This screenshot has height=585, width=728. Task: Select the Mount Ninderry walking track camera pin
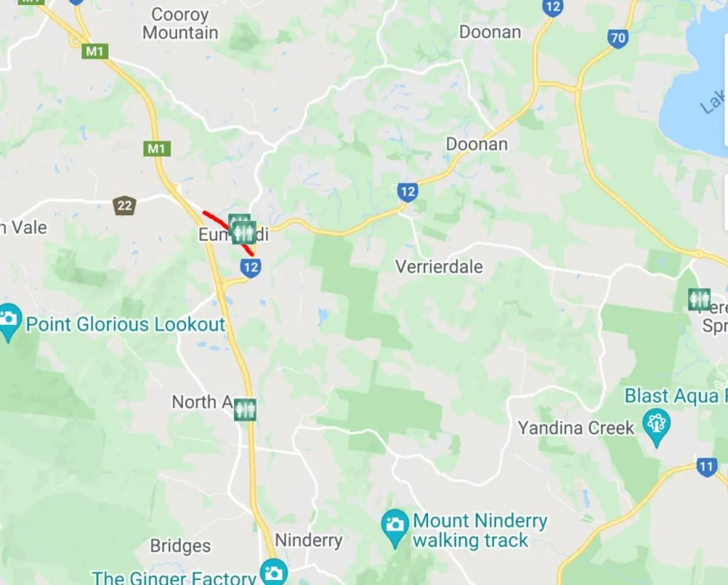(x=395, y=527)
